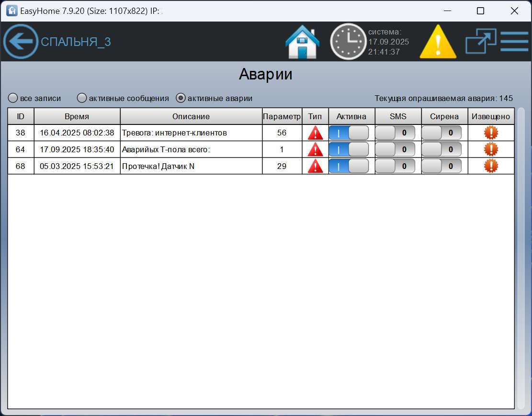Viewport: 532px width, 416px height.
Task: Click the vertical scrollbar of alarm list
Action: click(x=521, y=259)
